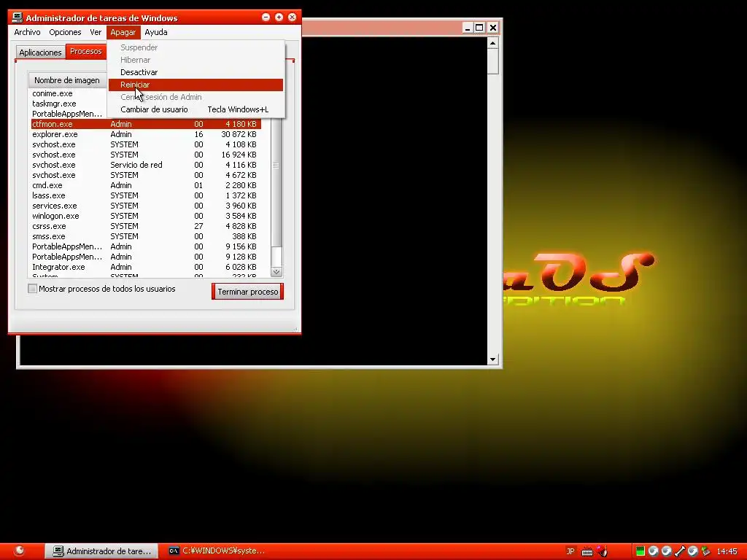Image resolution: width=747 pixels, height=560 pixels.
Task: Close the Task Manager window
Action: click(292, 17)
